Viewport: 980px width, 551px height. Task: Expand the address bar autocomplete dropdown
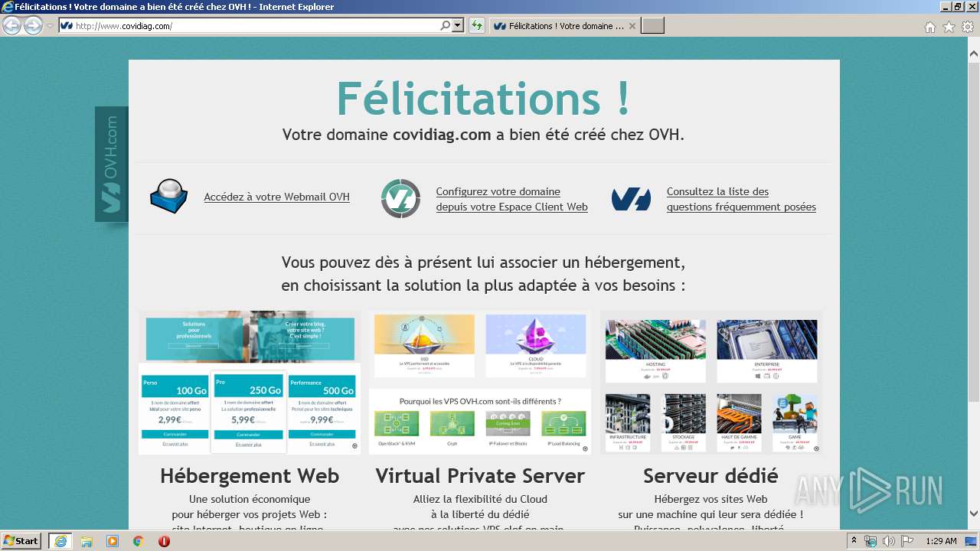458,26
